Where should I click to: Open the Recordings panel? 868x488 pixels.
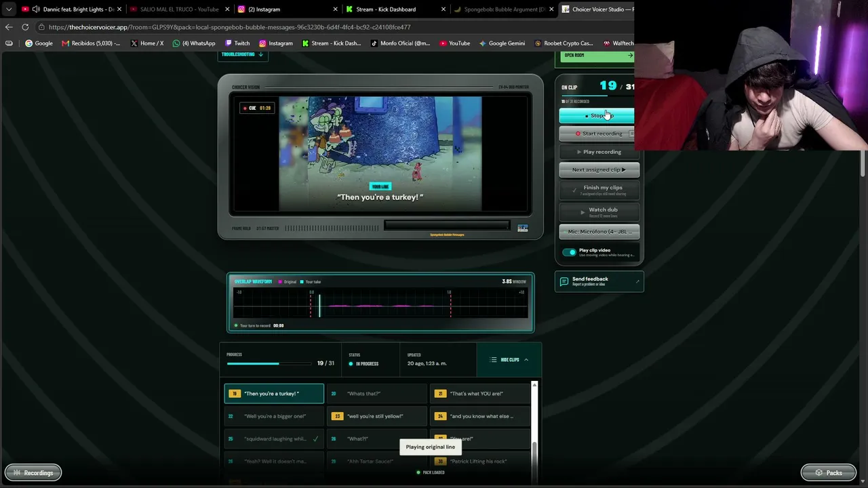tap(33, 473)
